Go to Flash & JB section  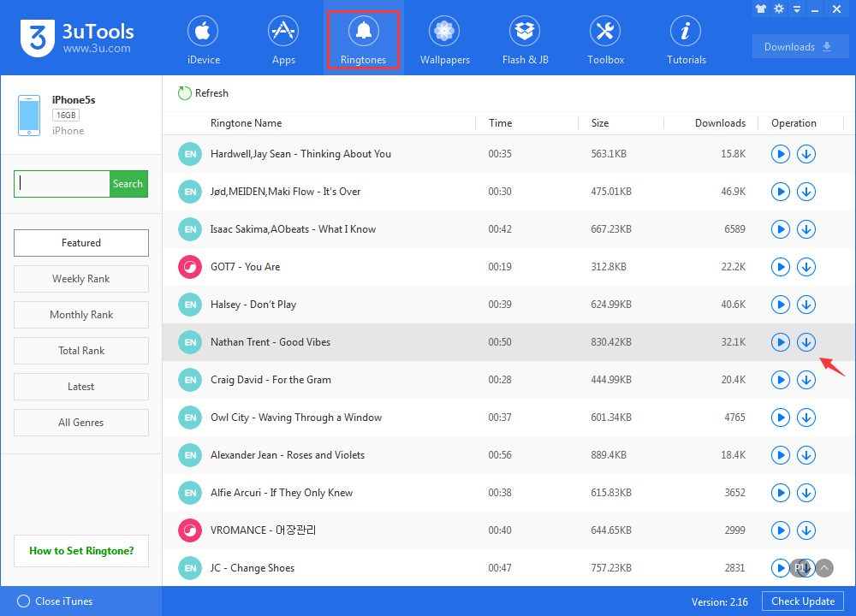526,40
